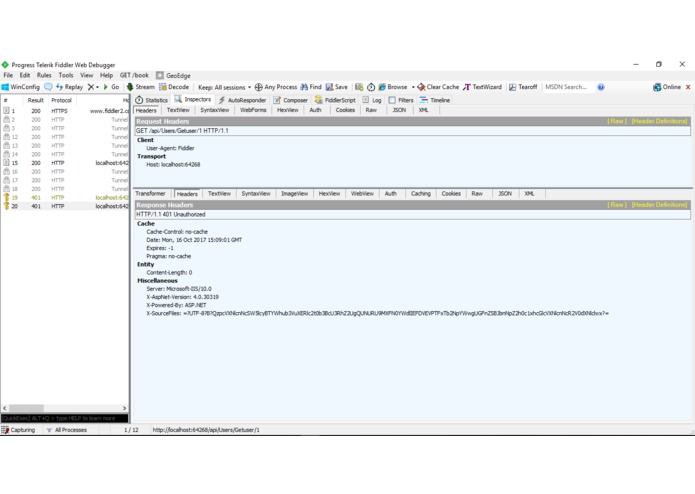Select the Inspectors tab
This screenshot has width=695, height=494.
(x=193, y=100)
